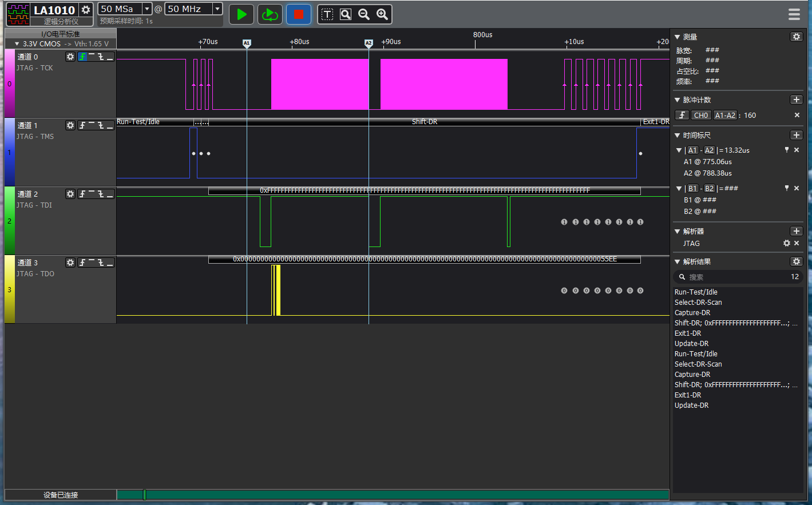
Task: Toggle rising-edge trigger on 通道 0
Action: click(x=82, y=57)
